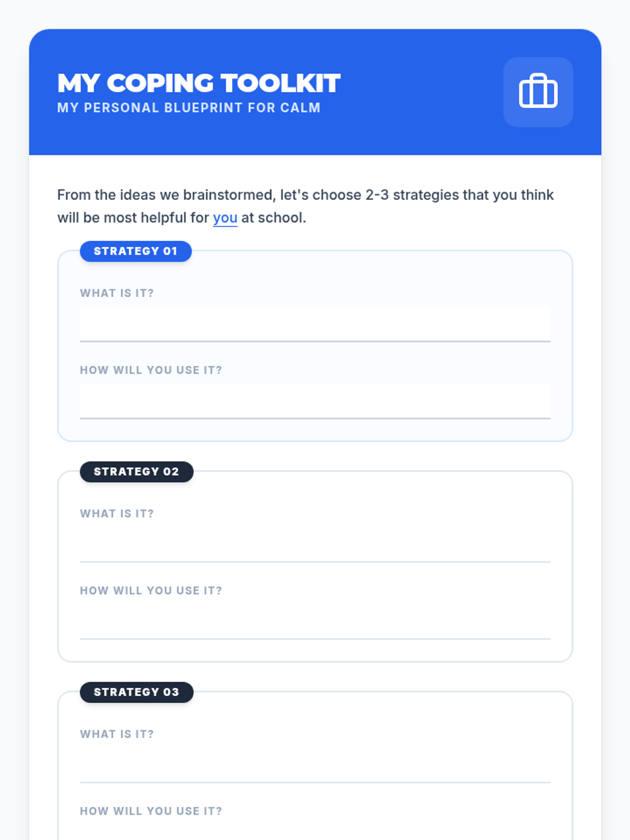The width and height of the screenshot is (630, 840).
Task: Select the Strategy 01 badge
Action: coord(135,251)
